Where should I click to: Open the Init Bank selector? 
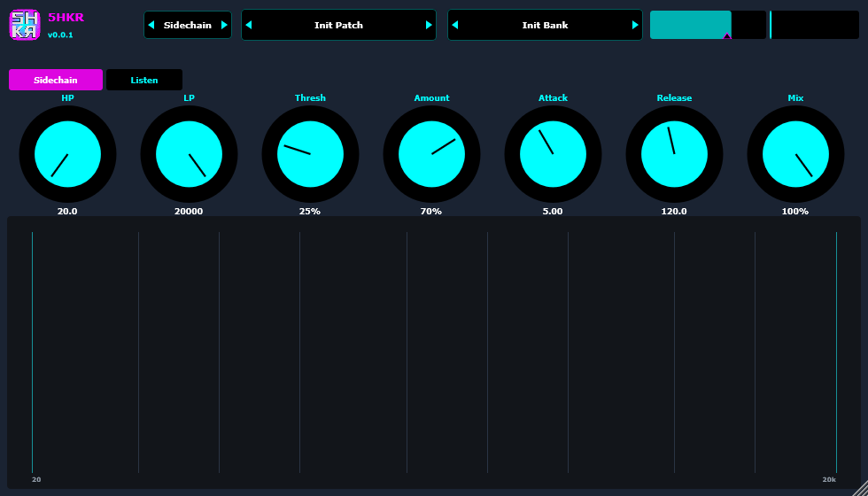546,25
